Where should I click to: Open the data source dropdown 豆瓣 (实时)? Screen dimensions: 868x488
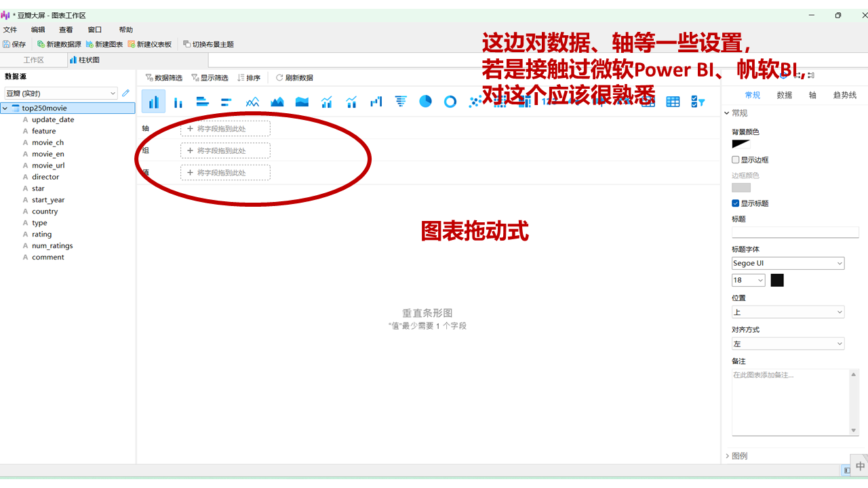61,94
